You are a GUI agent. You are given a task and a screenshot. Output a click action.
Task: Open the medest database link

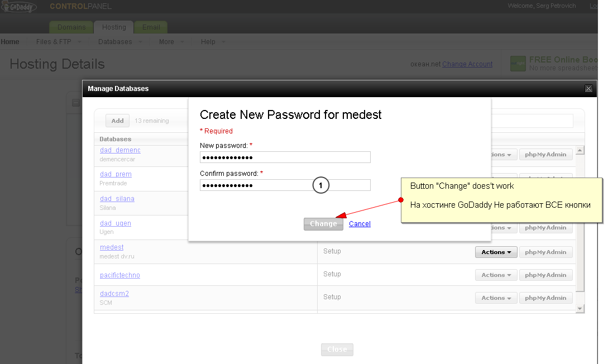[112, 247]
